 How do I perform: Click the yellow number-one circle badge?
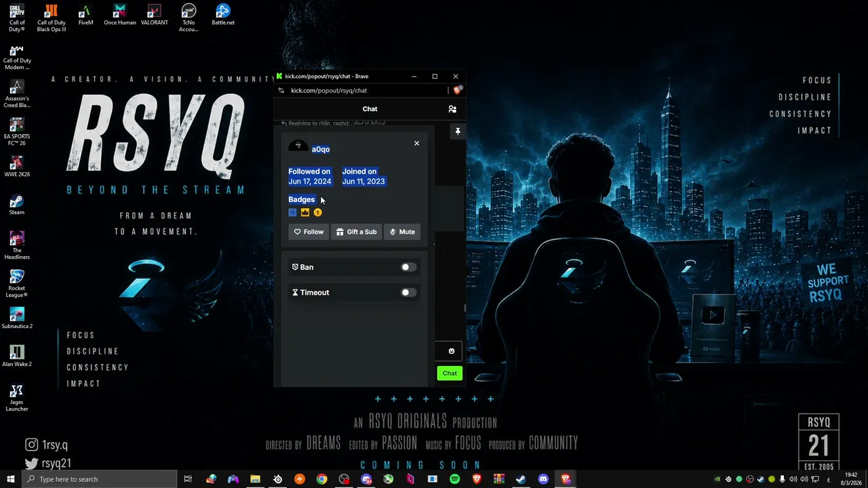(x=317, y=212)
